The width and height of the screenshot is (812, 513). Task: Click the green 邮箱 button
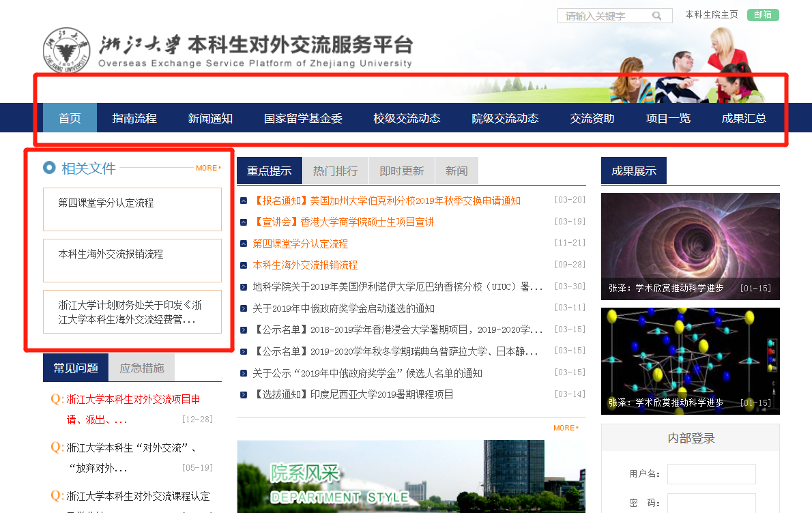pyautogui.click(x=763, y=15)
